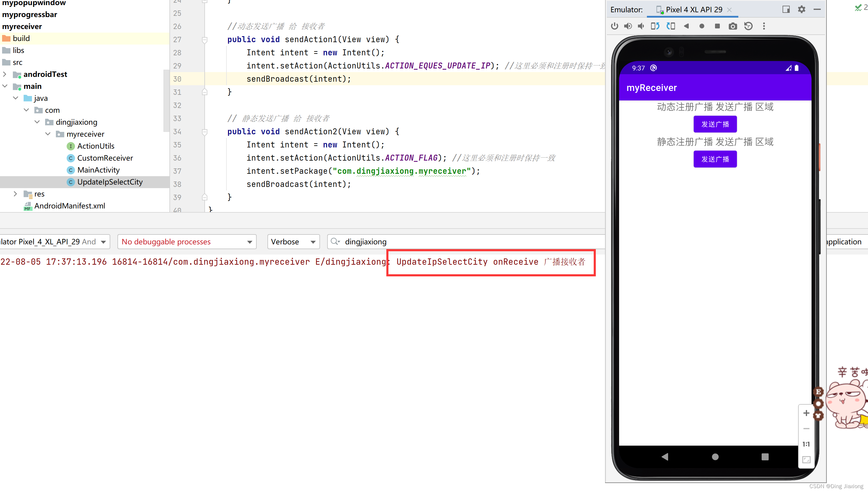Click the sendBroadcast(intent) line 30
The width and height of the screenshot is (868, 492).
pos(299,79)
